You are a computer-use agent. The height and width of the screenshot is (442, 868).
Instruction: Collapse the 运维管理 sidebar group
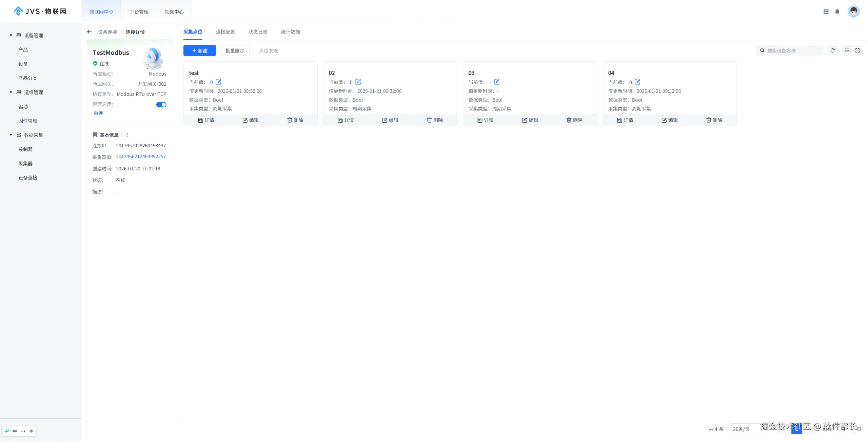[x=11, y=92]
